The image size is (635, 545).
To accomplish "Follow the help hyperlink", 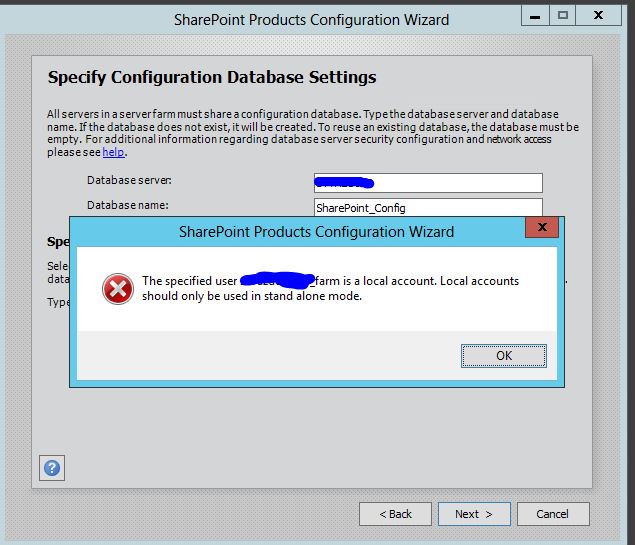I will tap(113, 152).
